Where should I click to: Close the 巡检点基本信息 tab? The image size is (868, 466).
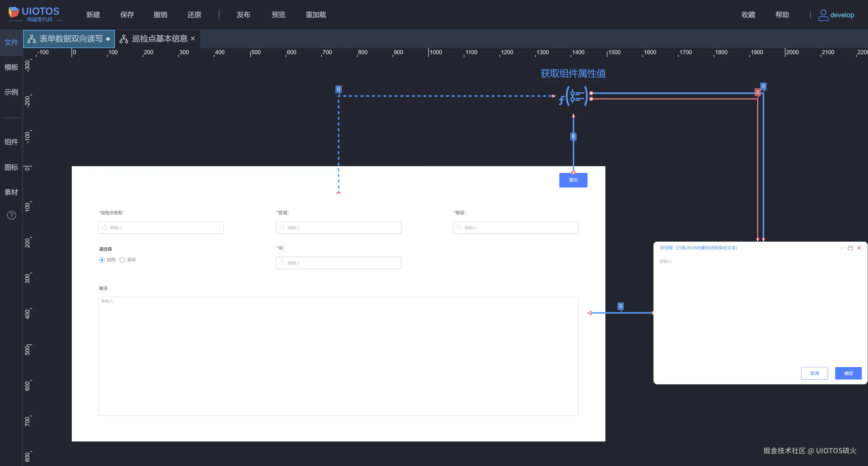click(193, 39)
